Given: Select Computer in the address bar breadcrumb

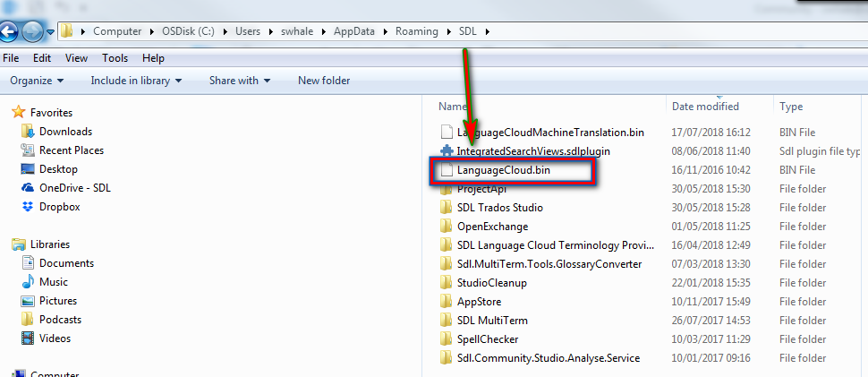Looking at the screenshot, I should (x=117, y=31).
